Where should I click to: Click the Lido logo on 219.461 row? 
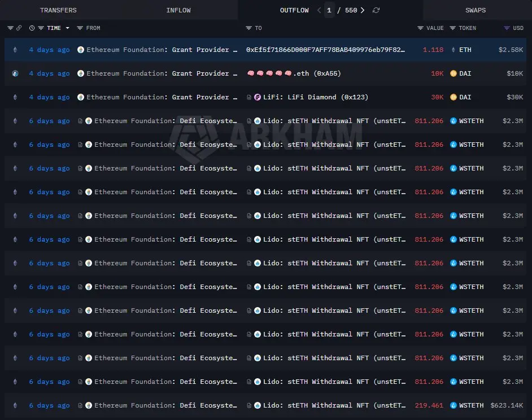pyautogui.click(x=258, y=405)
